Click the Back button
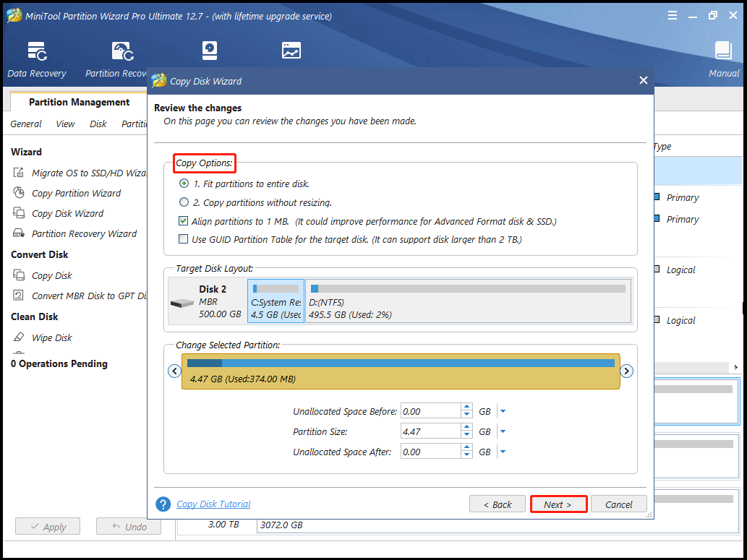 coord(498,504)
